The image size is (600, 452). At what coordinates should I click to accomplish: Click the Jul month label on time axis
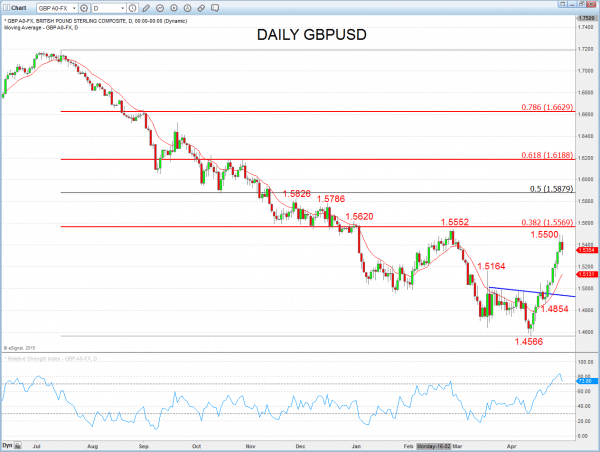37,446
